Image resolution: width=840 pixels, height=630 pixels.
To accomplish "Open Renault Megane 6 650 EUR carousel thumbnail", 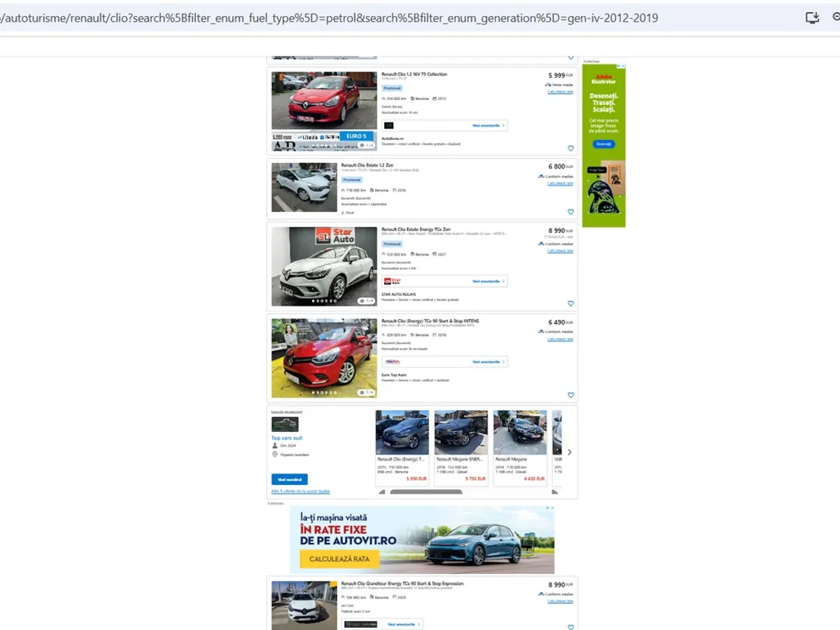I will click(519, 433).
